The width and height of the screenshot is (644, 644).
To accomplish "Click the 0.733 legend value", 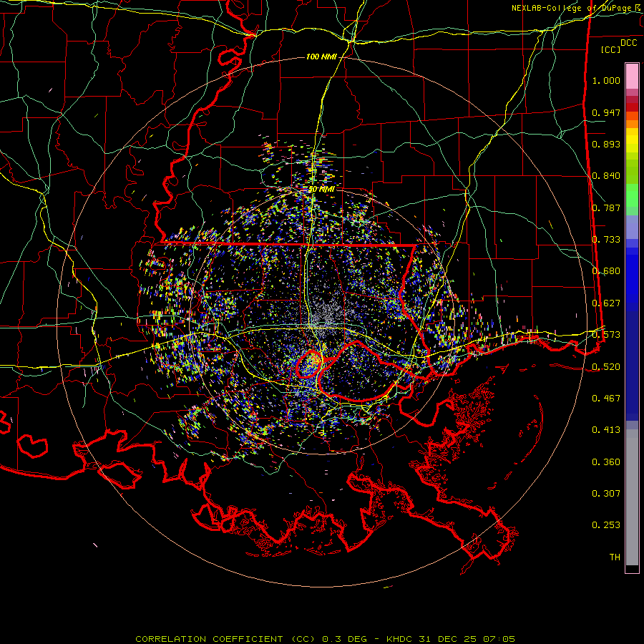I will (606, 240).
